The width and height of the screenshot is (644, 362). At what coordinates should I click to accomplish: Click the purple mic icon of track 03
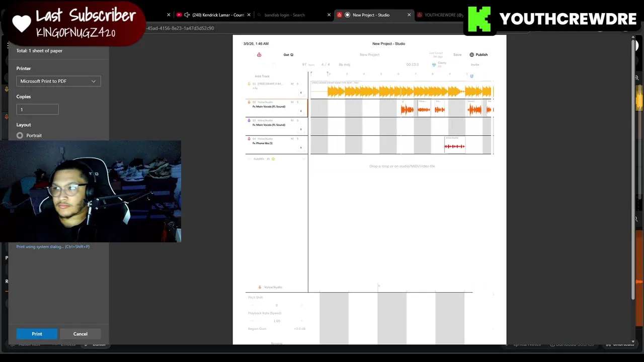click(249, 121)
